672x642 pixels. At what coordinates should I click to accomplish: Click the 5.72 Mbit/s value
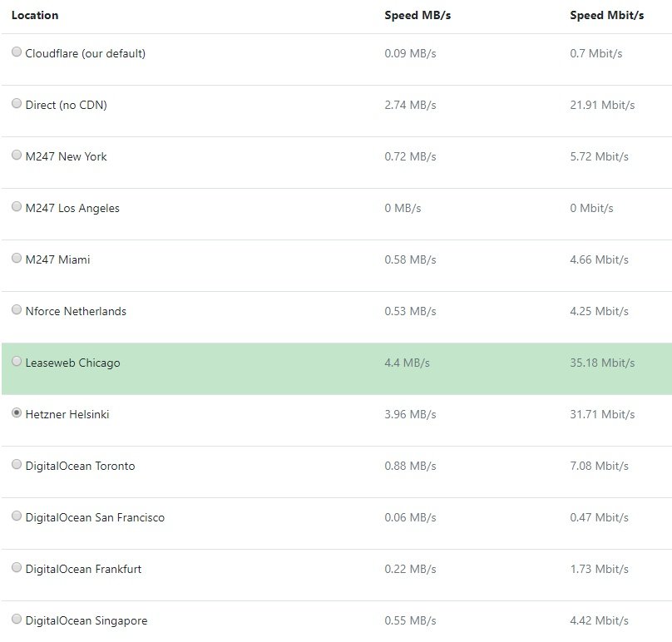click(600, 156)
